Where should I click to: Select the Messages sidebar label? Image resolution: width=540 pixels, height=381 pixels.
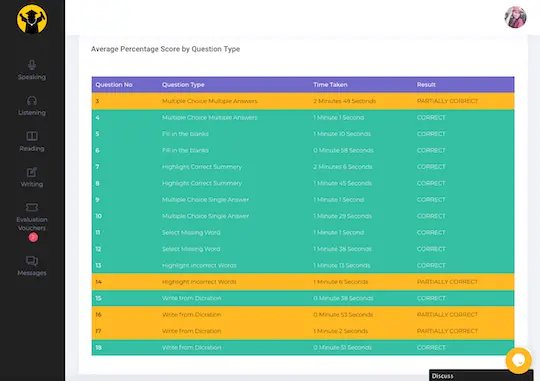pyautogui.click(x=32, y=273)
